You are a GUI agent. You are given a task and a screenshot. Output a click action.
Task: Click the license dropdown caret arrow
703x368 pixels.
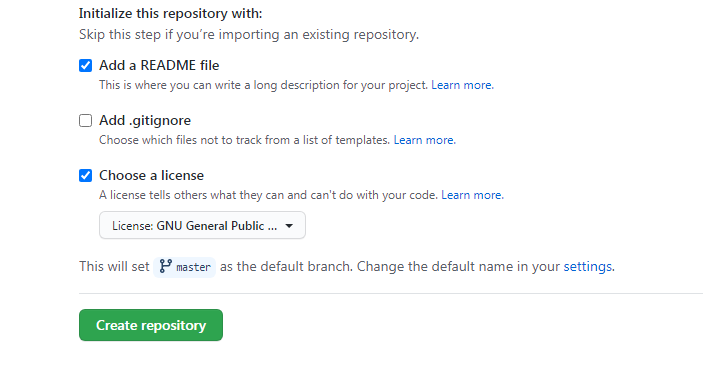289,226
